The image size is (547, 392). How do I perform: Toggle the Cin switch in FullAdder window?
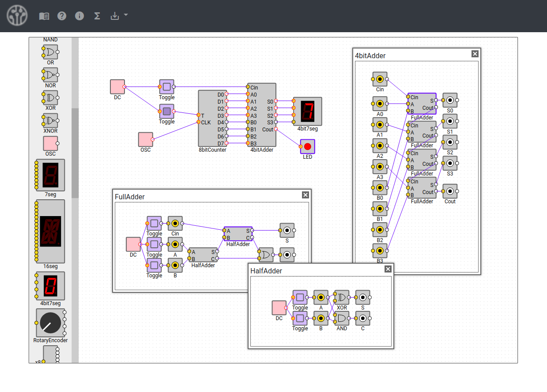(154, 223)
